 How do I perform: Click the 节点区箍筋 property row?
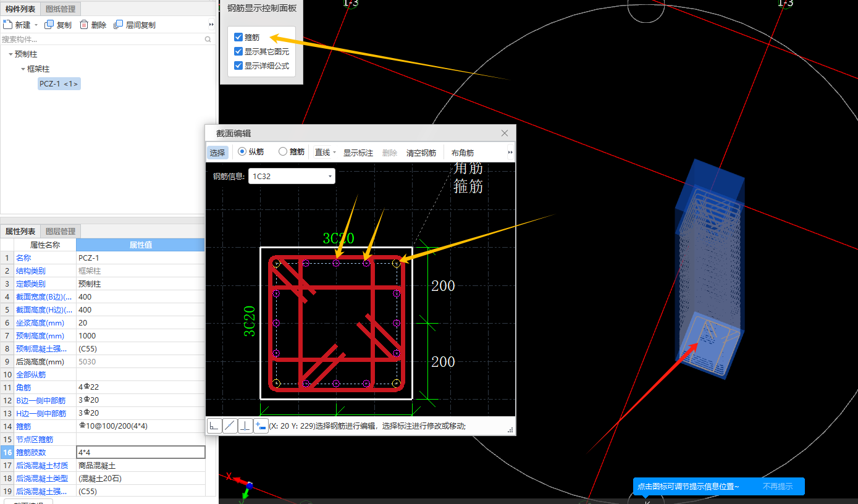click(103, 439)
